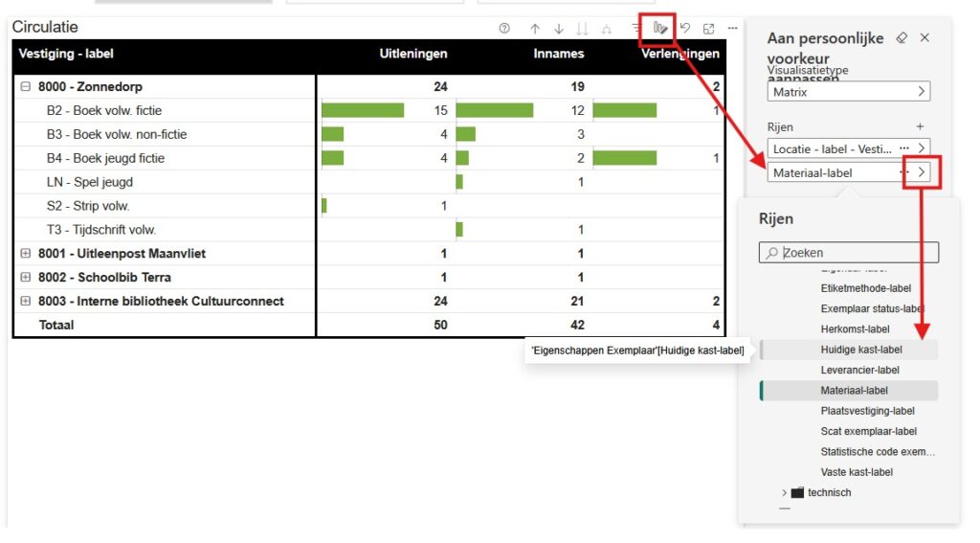Open more options ellipsis of Circulatie visual
980x543 pixels.
732,29
